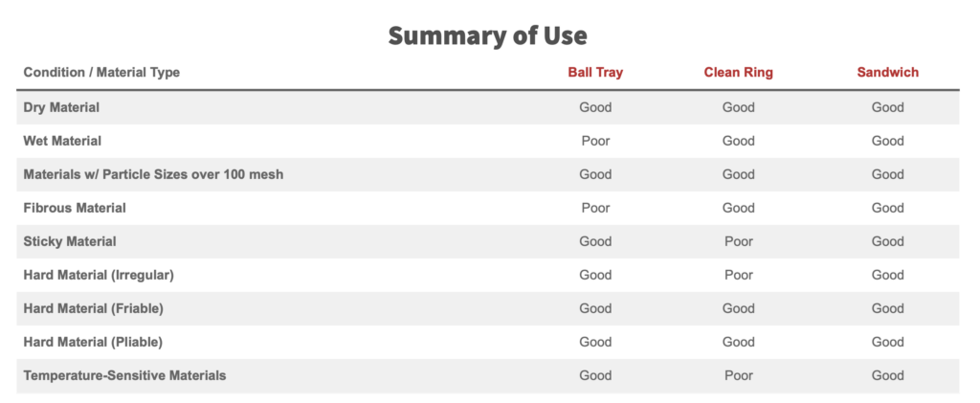This screenshot has width=980, height=403.
Task: Select the Wet Material row label
Action: pos(62,142)
